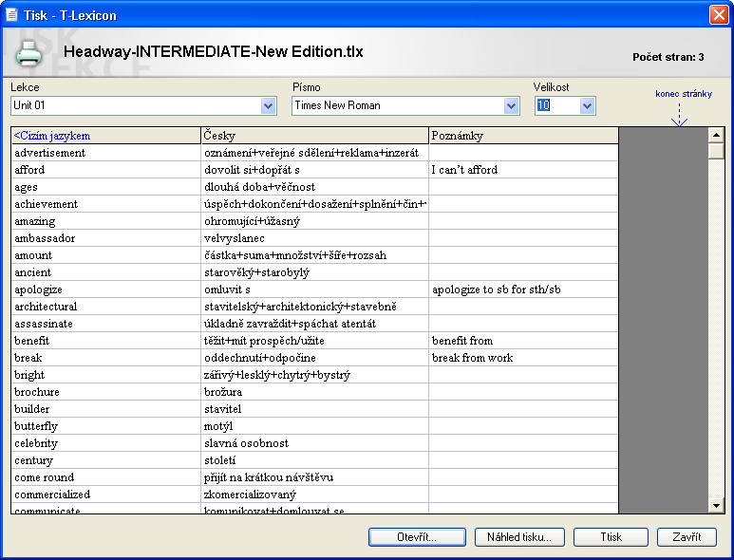Image resolution: width=734 pixels, height=560 pixels.
Task: Click the Ttisk print button
Action: click(611, 537)
